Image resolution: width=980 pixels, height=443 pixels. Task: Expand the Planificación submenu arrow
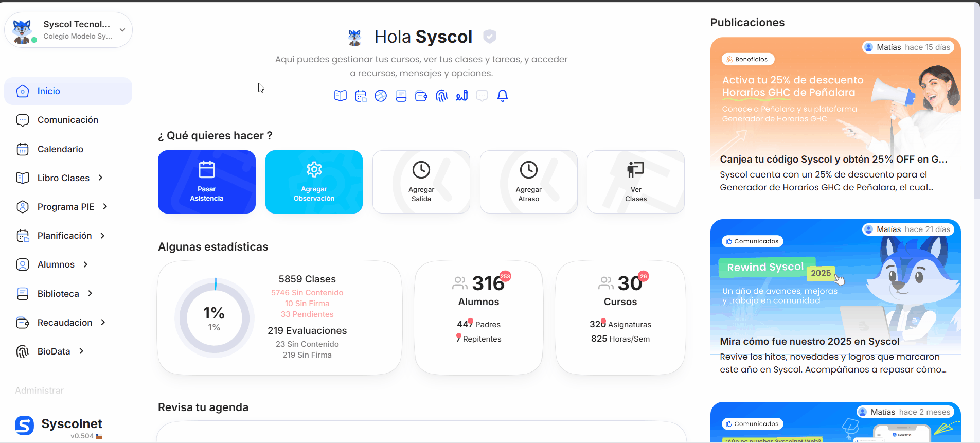pos(102,235)
